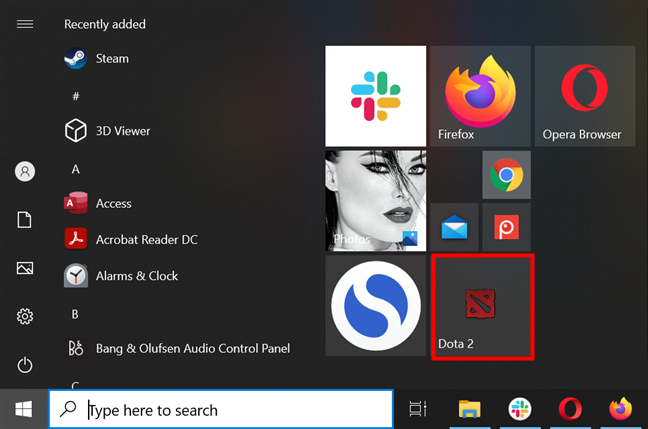648x429 pixels.
Task: Open Pictures from the Start sidebar
Action: click(25, 268)
